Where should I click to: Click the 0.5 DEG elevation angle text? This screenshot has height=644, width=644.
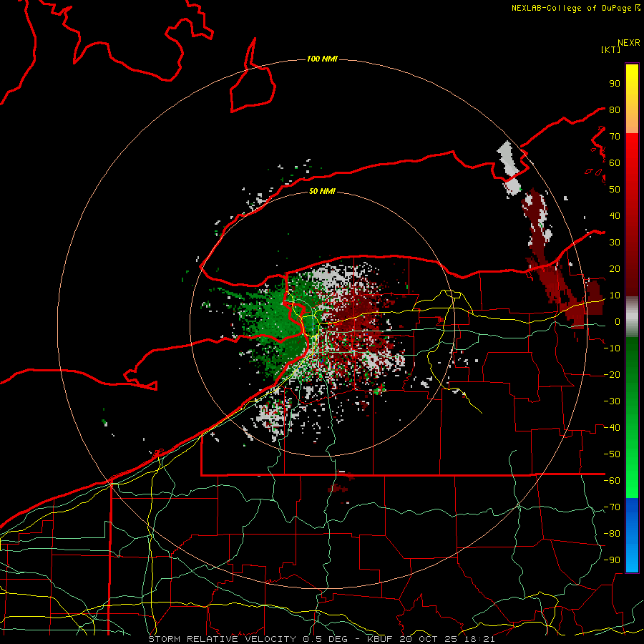(326, 639)
